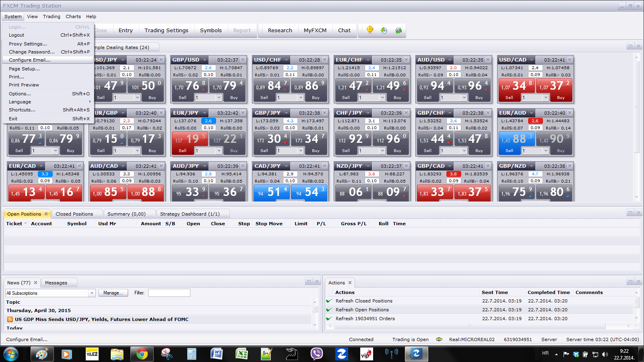Close the EUR/JPY rate tile
Image resolution: width=644 pixels, height=362 pixels.
point(243,113)
